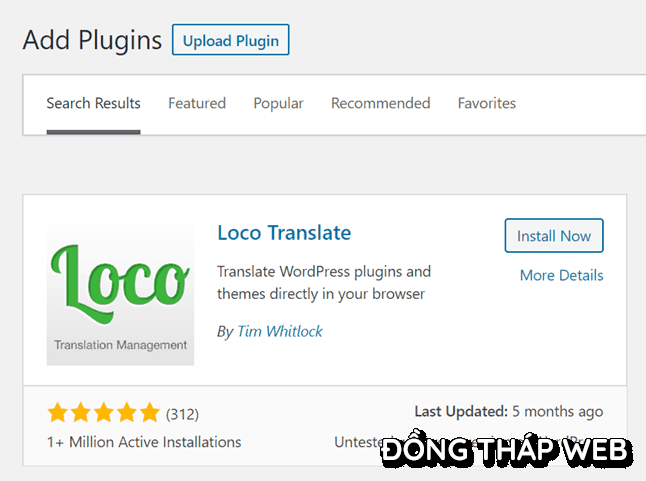Click the Add Plugins page heading
Image resolution: width=646 pixels, height=481 pixels.
[x=92, y=40]
